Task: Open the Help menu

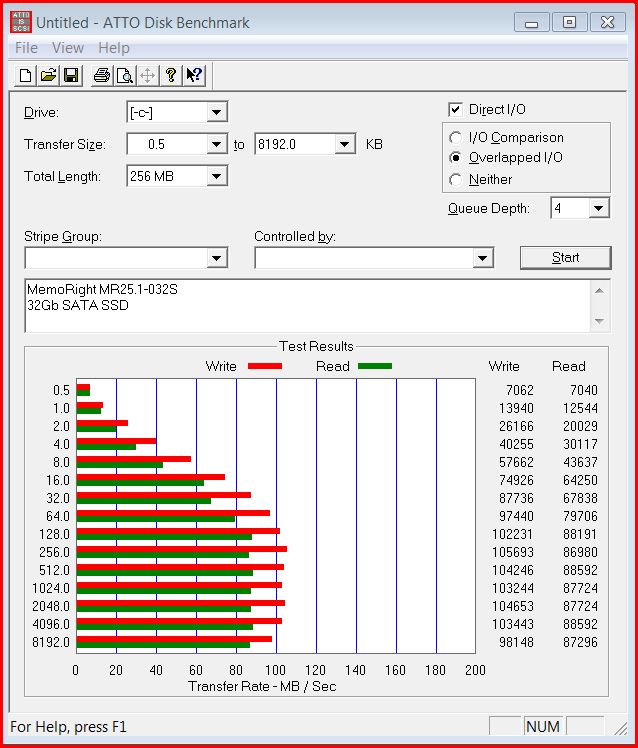Action: tap(114, 48)
